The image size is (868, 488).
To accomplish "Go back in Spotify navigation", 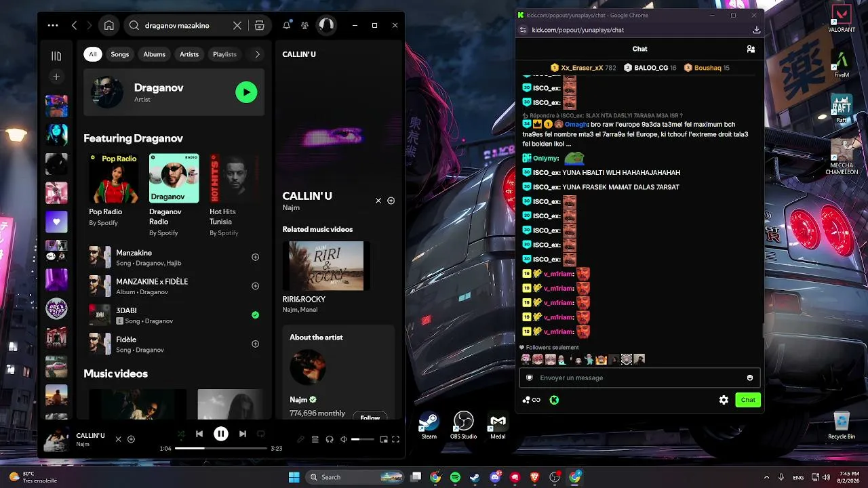I will tap(75, 26).
